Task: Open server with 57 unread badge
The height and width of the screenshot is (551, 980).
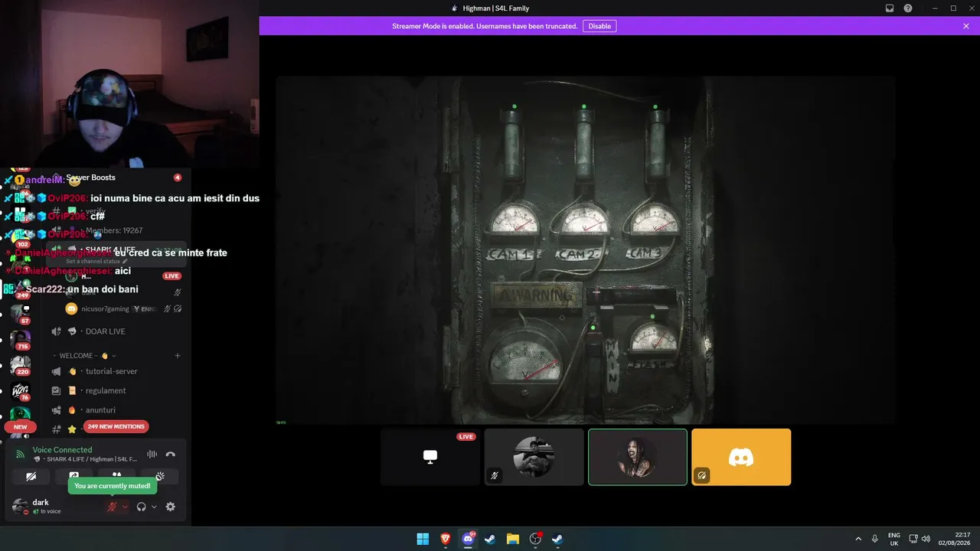Action: pyautogui.click(x=21, y=314)
